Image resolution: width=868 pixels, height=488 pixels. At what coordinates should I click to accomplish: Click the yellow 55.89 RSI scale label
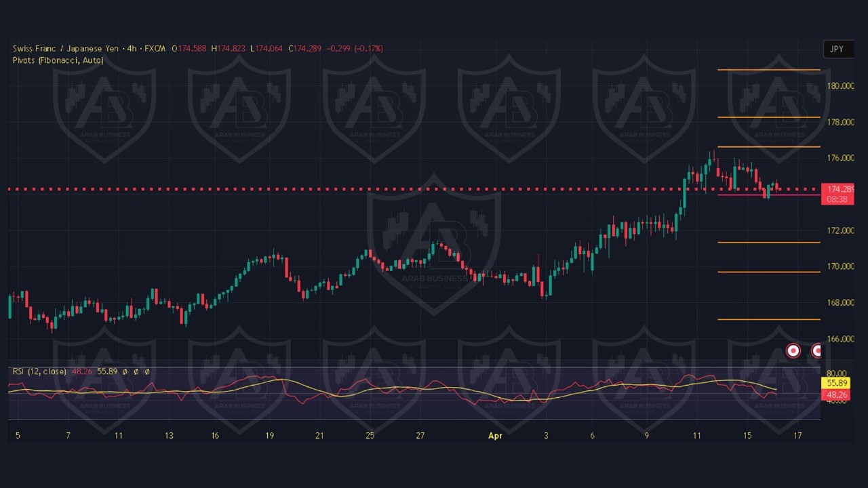837,383
